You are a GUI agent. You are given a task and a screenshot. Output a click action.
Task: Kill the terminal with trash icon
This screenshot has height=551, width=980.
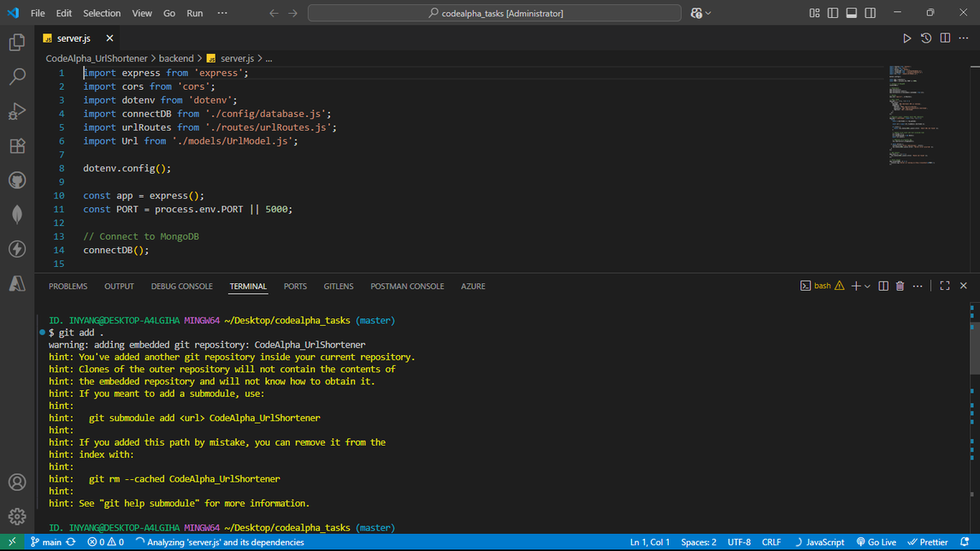(x=900, y=286)
